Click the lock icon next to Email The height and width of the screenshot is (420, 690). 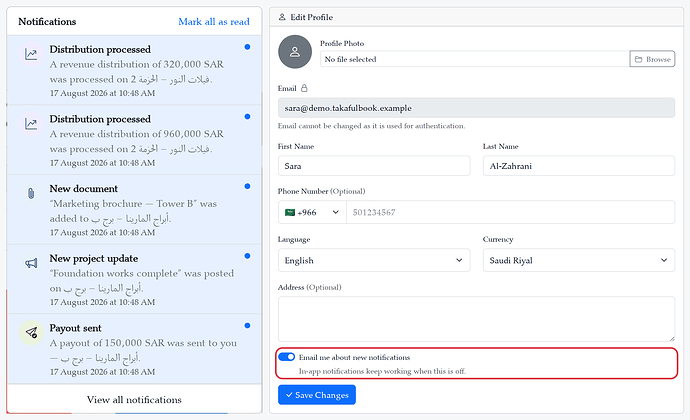coord(304,88)
